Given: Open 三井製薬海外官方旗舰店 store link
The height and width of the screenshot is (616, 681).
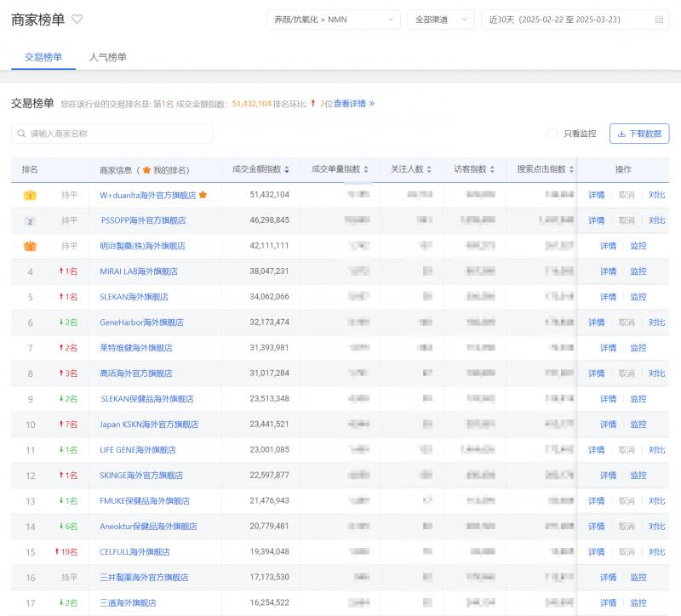Looking at the screenshot, I should pyautogui.click(x=144, y=578).
